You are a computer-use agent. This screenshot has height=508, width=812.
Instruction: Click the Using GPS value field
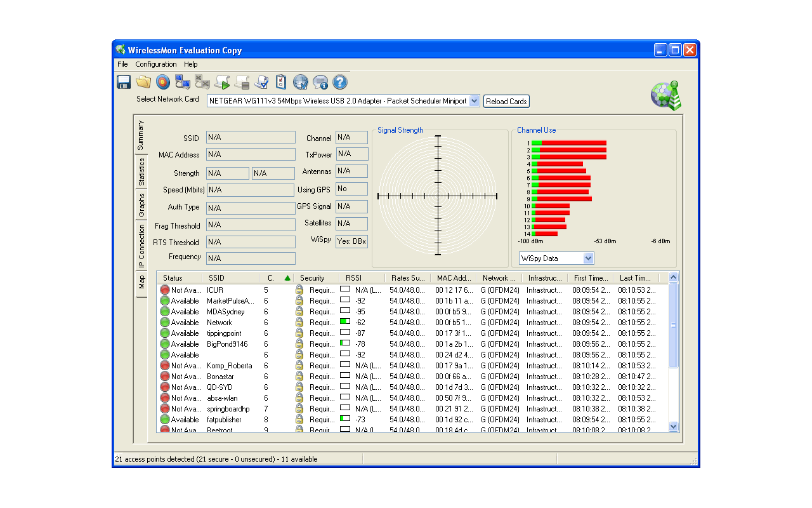(351, 189)
